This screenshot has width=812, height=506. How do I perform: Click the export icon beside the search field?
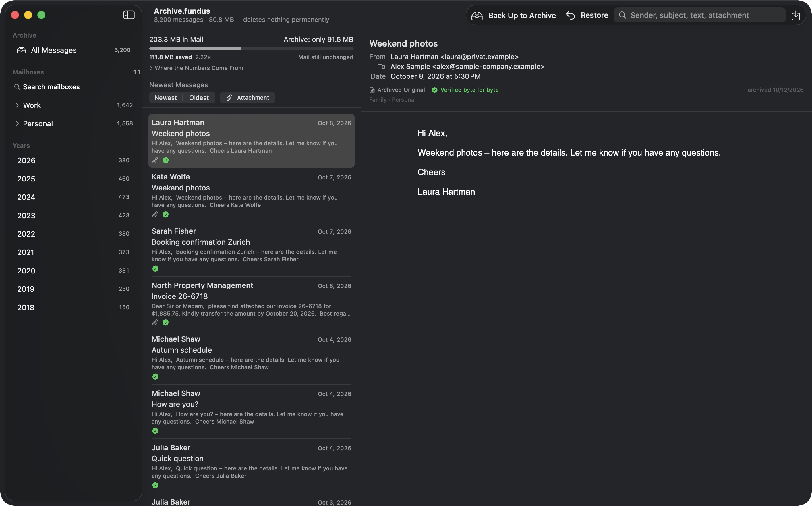click(x=796, y=15)
